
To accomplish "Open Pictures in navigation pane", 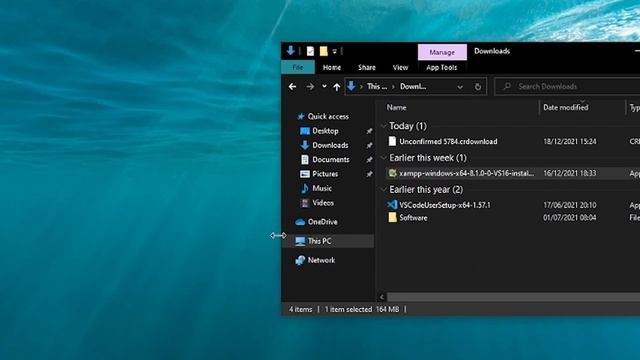I will pyautogui.click(x=325, y=174).
